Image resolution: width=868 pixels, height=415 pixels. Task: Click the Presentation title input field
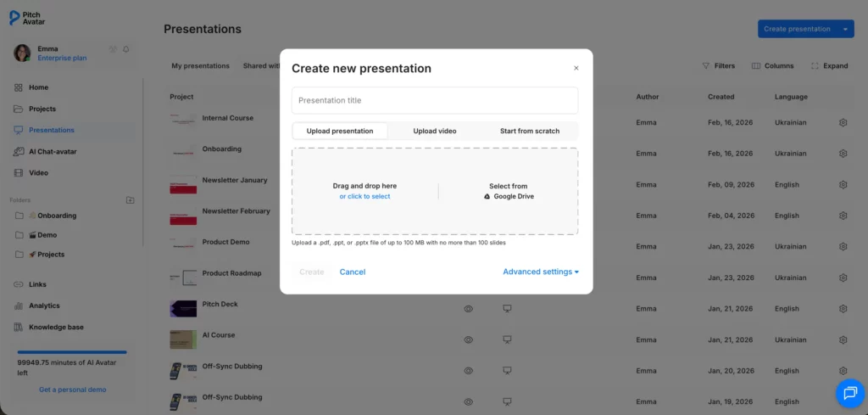coord(435,100)
